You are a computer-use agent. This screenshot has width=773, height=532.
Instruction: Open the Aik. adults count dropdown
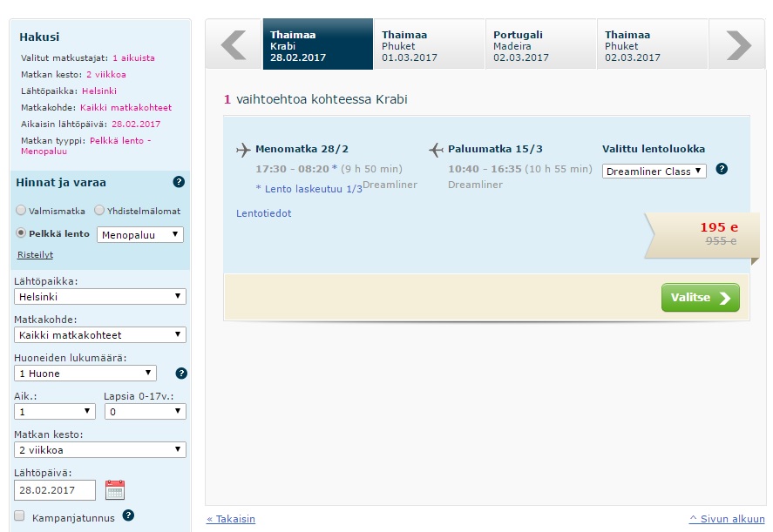(x=55, y=411)
